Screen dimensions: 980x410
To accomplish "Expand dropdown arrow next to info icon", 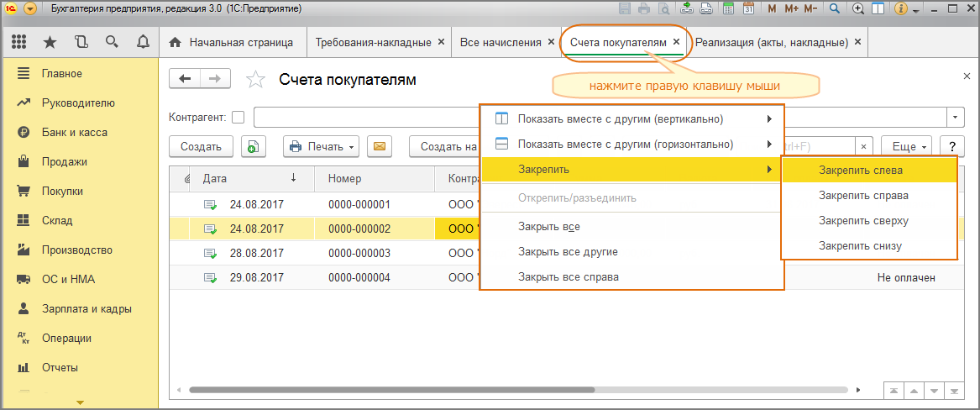I will pos(915,11).
